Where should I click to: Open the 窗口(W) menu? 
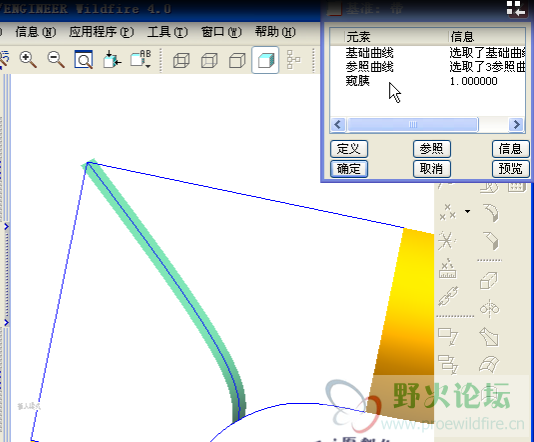pos(221,32)
